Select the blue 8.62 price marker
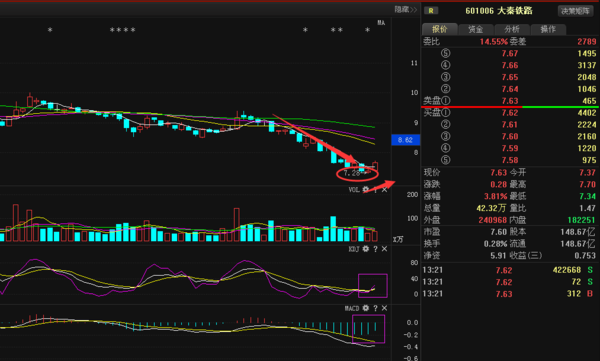The width and height of the screenshot is (600, 361). pyautogui.click(x=406, y=140)
